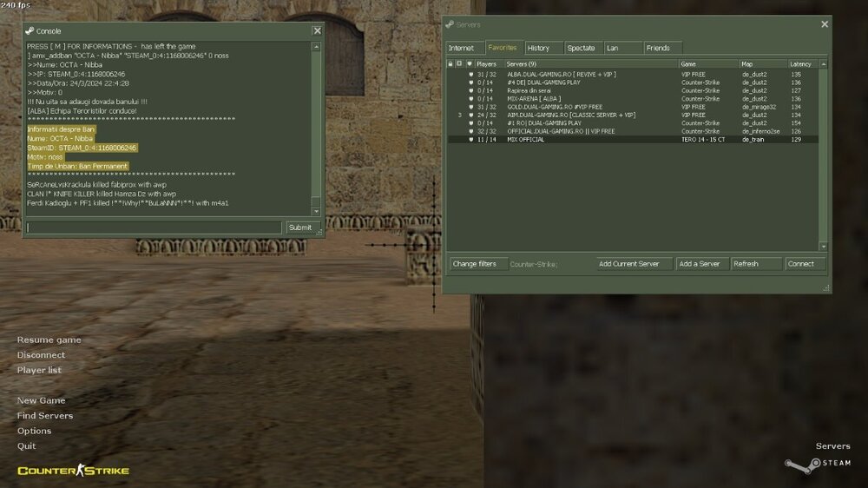Switch to the Spectate tab
The width and height of the screenshot is (868, 488).
581,48
